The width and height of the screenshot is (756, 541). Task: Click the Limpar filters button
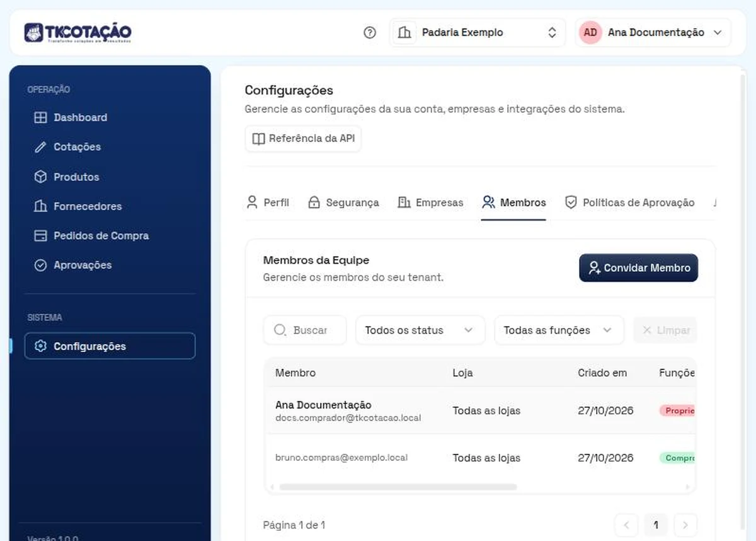665,330
